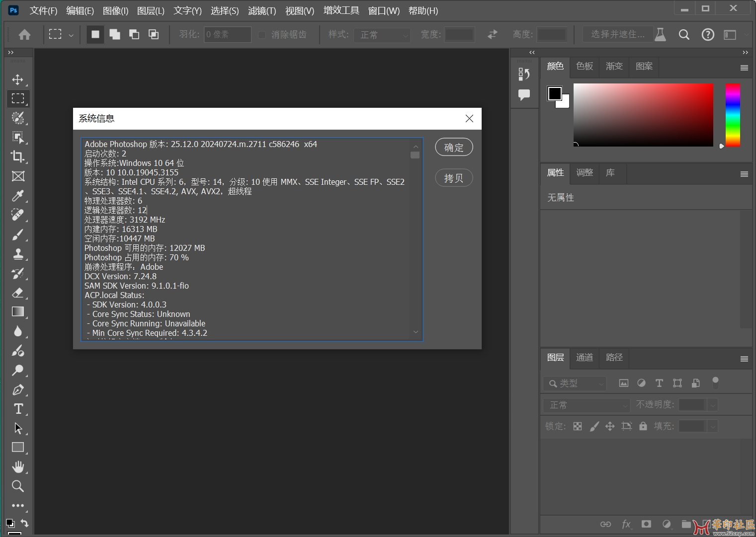Select the Move tool
The width and height of the screenshot is (756, 537).
18,79
